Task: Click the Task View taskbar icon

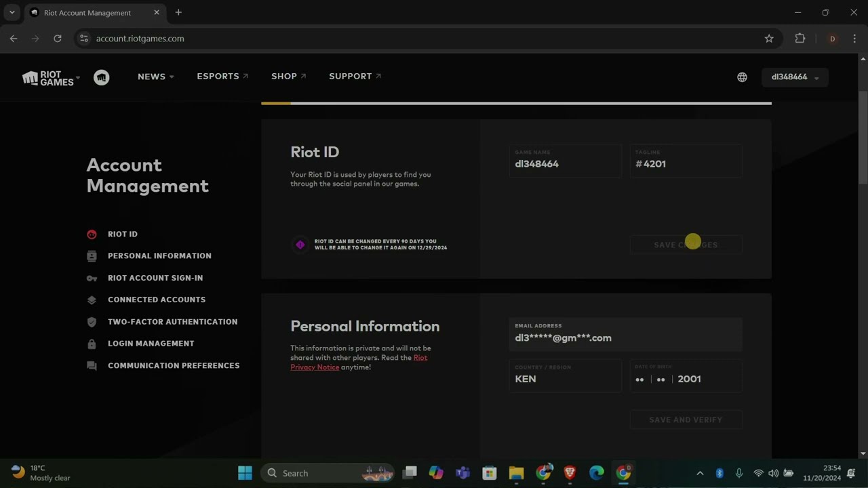Action: pos(410,473)
